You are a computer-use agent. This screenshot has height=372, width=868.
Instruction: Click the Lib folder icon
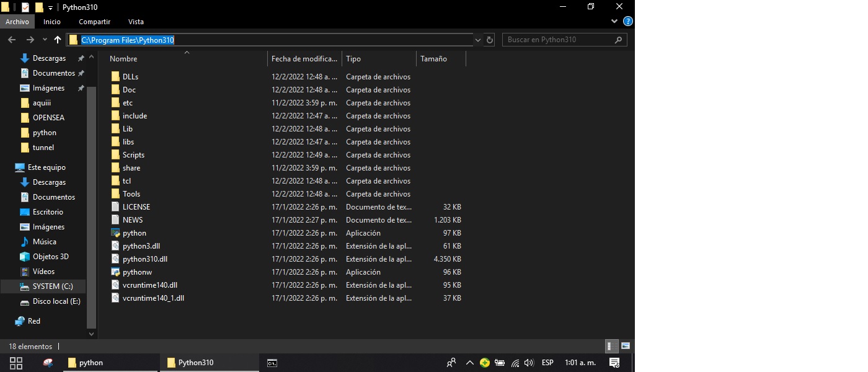point(115,129)
